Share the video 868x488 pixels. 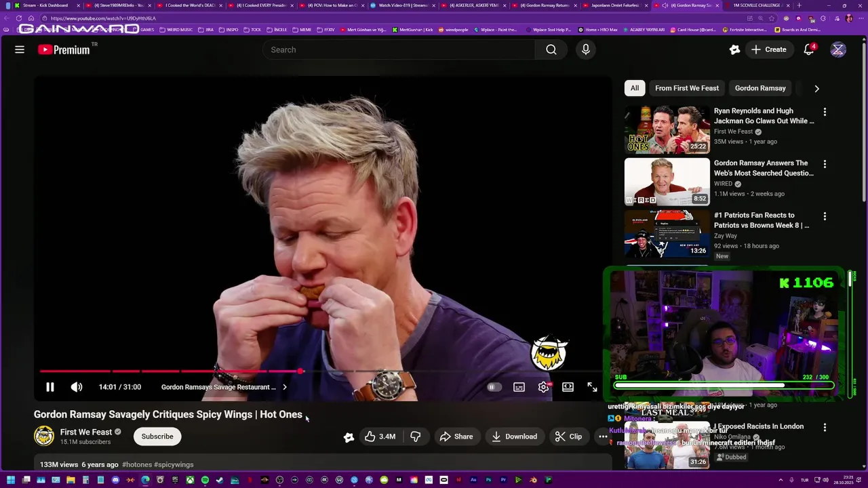point(456,436)
